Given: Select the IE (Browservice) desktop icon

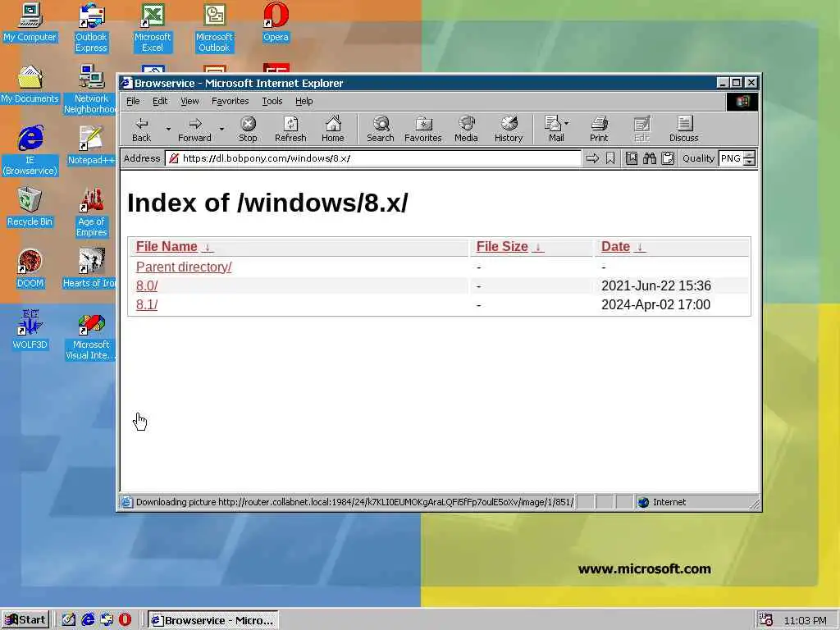Looking at the screenshot, I should pyautogui.click(x=30, y=151).
